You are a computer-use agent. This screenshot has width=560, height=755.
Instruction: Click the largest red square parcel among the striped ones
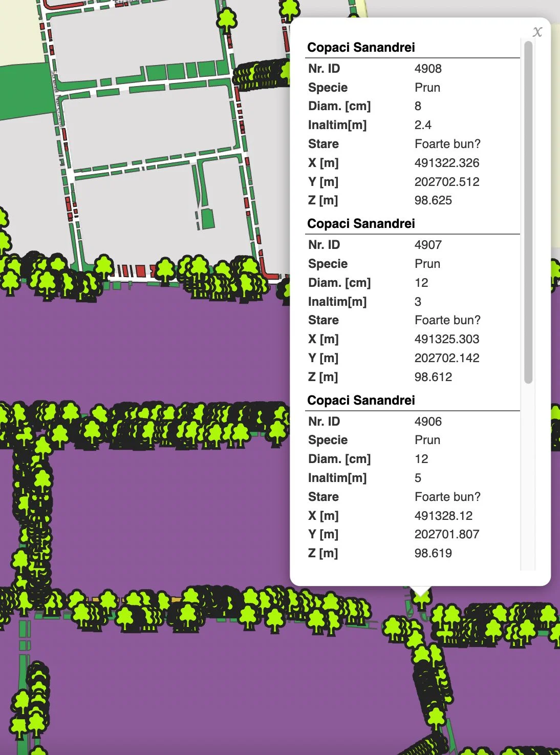point(141,271)
